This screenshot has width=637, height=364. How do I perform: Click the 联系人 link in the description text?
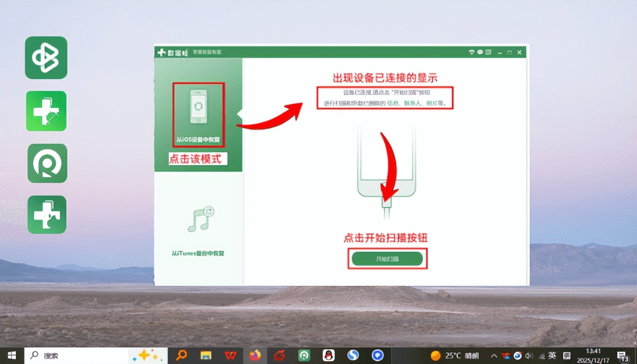pyautogui.click(x=413, y=103)
